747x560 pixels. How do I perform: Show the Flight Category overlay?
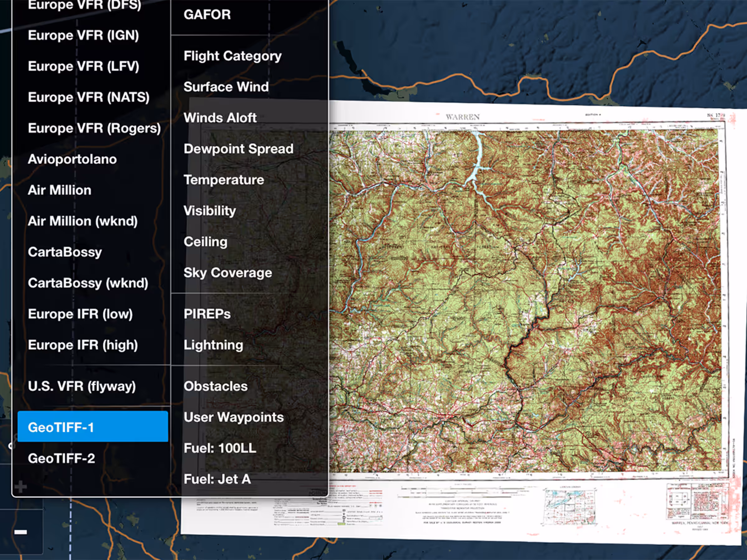tap(232, 56)
